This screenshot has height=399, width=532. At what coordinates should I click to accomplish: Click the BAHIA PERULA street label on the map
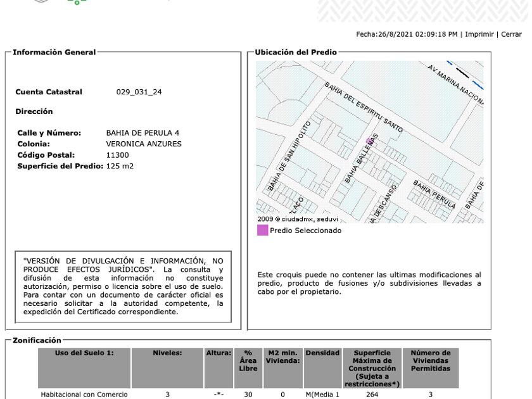click(x=434, y=194)
